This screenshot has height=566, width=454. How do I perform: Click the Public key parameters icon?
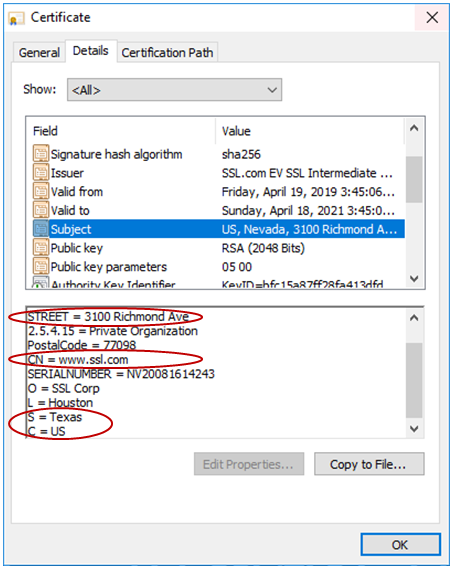[x=41, y=266]
